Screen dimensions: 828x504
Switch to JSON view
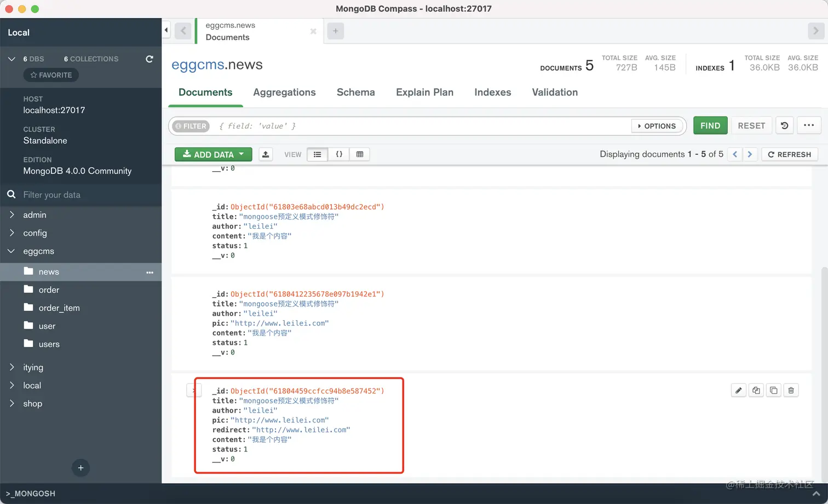[x=339, y=154]
